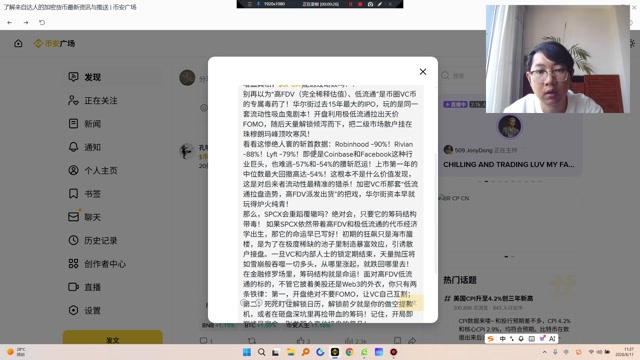Toggle the recorder microphone icon
Screen dimensions: 640x360
pos(258,4)
